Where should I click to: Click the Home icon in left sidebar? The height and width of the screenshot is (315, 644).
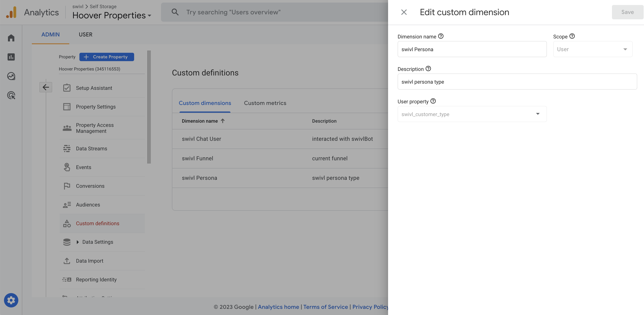(11, 38)
